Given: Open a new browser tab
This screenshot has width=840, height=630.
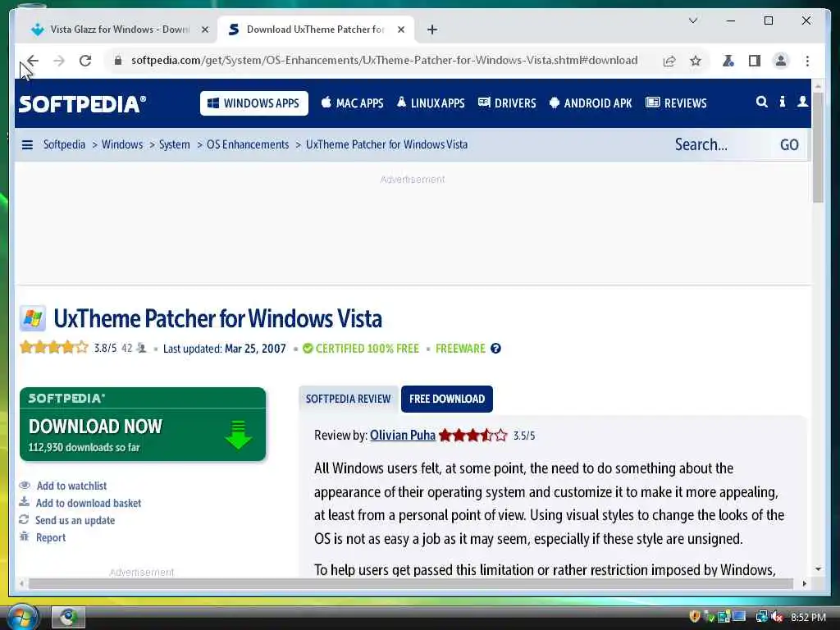Looking at the screenshot, I should pyautogui.click(x=432, y=30).
